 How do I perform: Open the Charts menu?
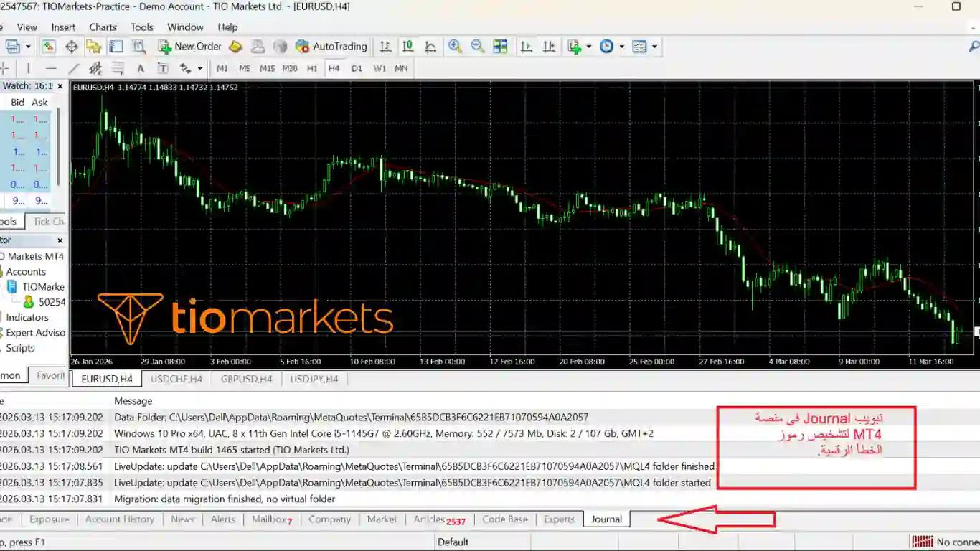pos(103,27)
